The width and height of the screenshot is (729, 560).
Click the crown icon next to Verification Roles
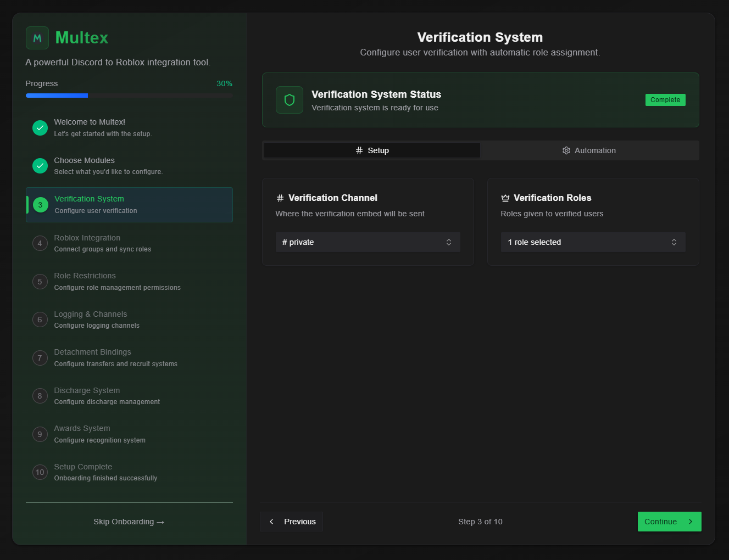coord(505,198)
